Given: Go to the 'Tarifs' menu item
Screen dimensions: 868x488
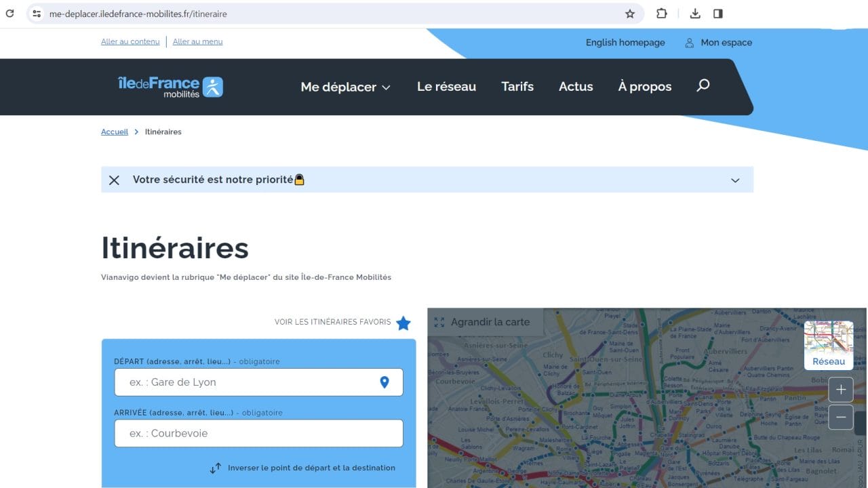Looking at the screenshot, I should click(x=517, y=87).
